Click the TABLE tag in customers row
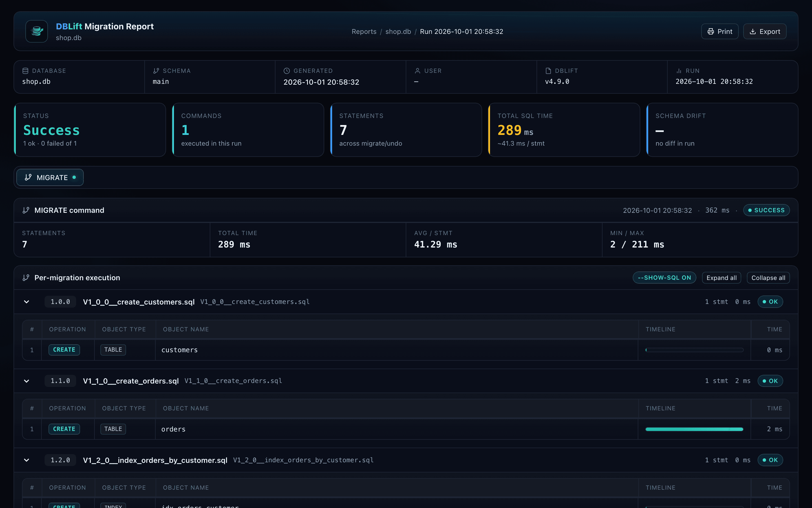812x508 pixels. [113, 350]
